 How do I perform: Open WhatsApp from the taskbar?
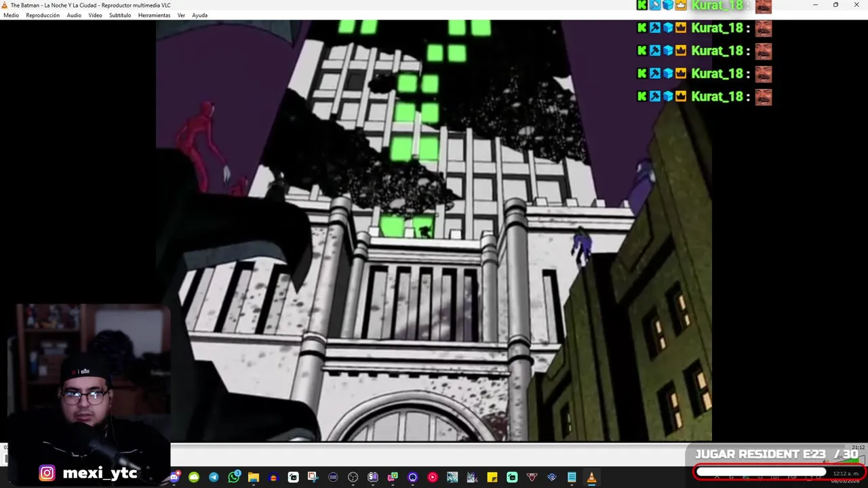point(234,477)
